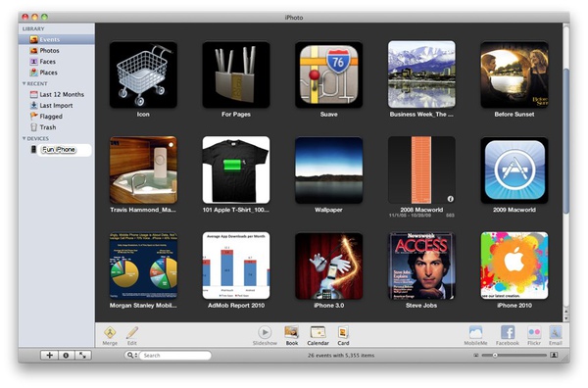Click the large thumbnail size icon
This screenshot has height=388, width=588.
coord(554,355)
